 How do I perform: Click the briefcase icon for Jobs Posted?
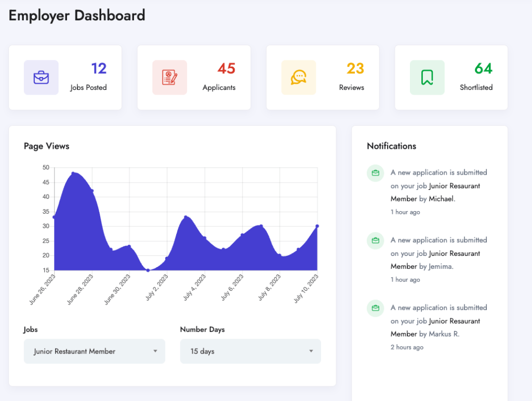click(41, 77)
